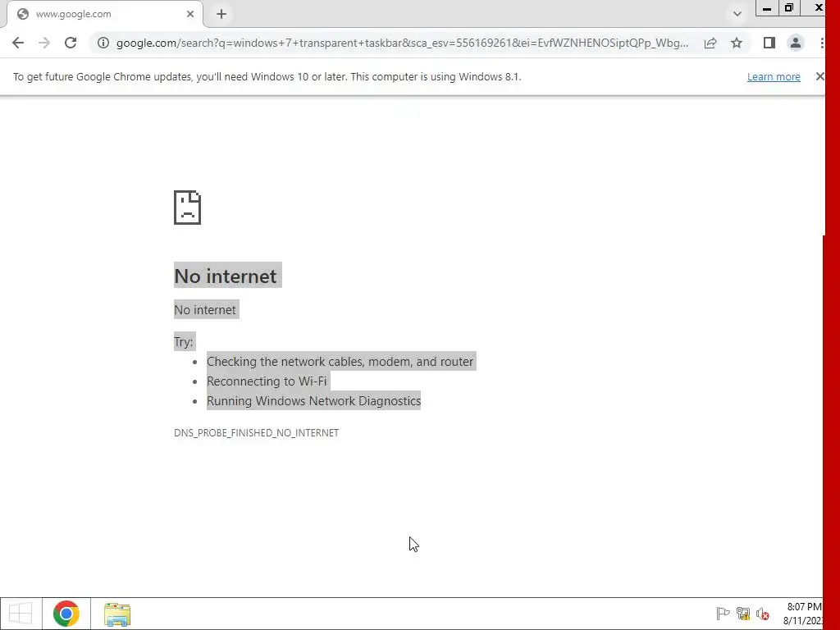Click the forward navigation arrow

pyautogui.click(x=44, y=43)
